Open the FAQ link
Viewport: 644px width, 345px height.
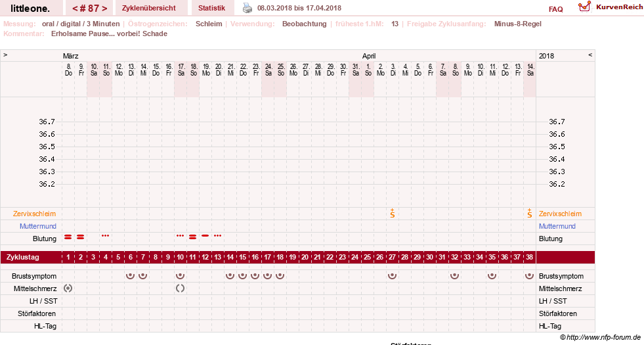(x=555, y=9)
